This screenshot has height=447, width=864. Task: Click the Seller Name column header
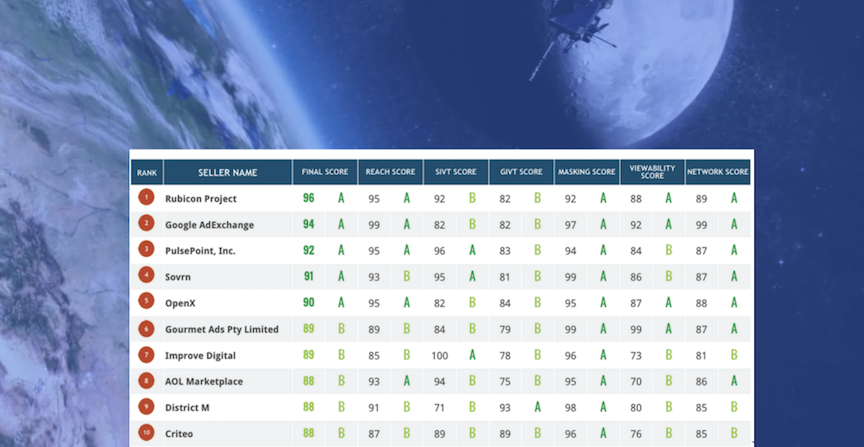point(228,173)
